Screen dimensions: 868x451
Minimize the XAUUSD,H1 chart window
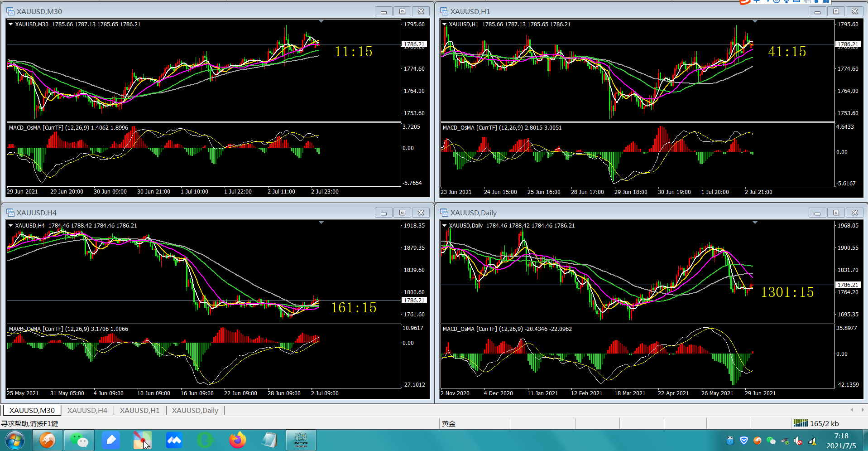(x=817, y=11)
